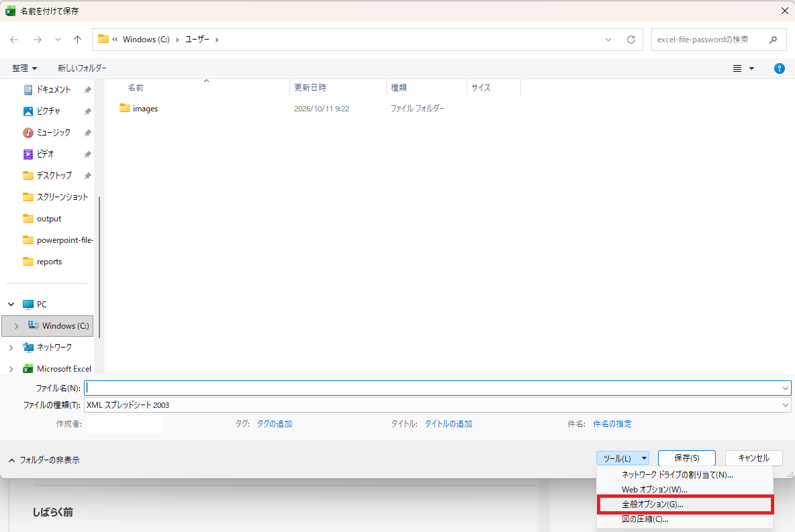
Task: Open the 整理 dropdown menu
Action: coord(24,68)
